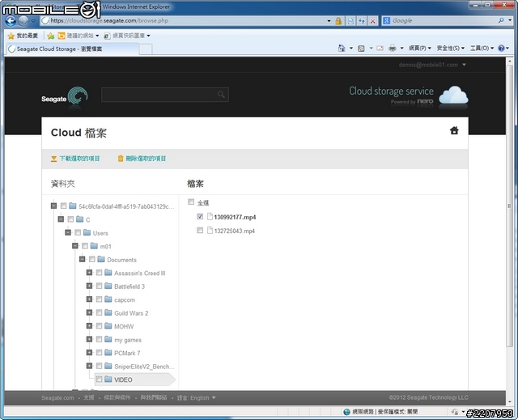Viewport: 518px width, 420px height.
Task: Select the Seagate Cloud Storage browser tab
Action: coord(72,49)
